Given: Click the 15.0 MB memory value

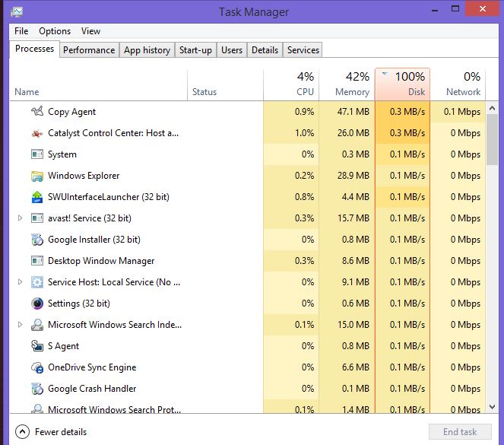Looking at the screenshot, I should (x=353, y=325).
